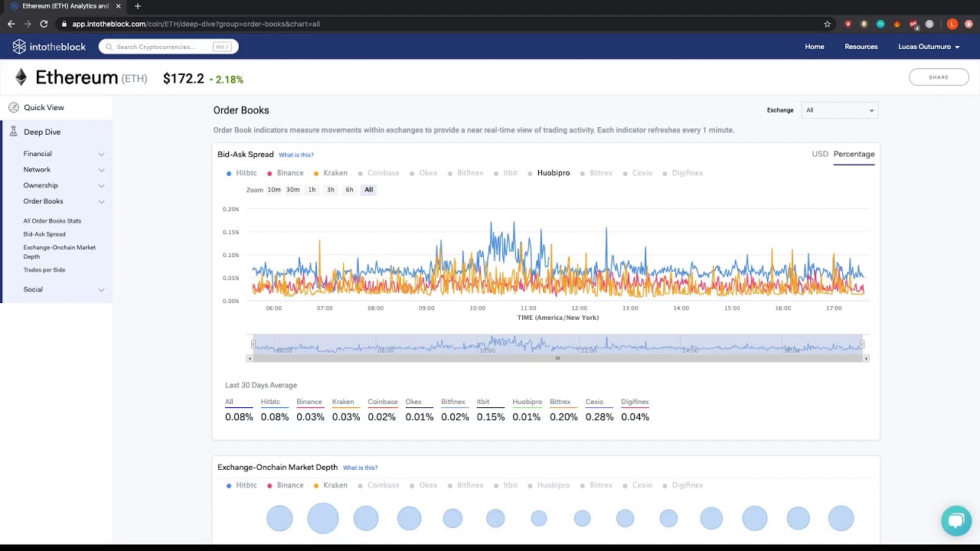Click the SHARE button
The height and width of the screenshot is (551, 980).
tap(939, 77)
